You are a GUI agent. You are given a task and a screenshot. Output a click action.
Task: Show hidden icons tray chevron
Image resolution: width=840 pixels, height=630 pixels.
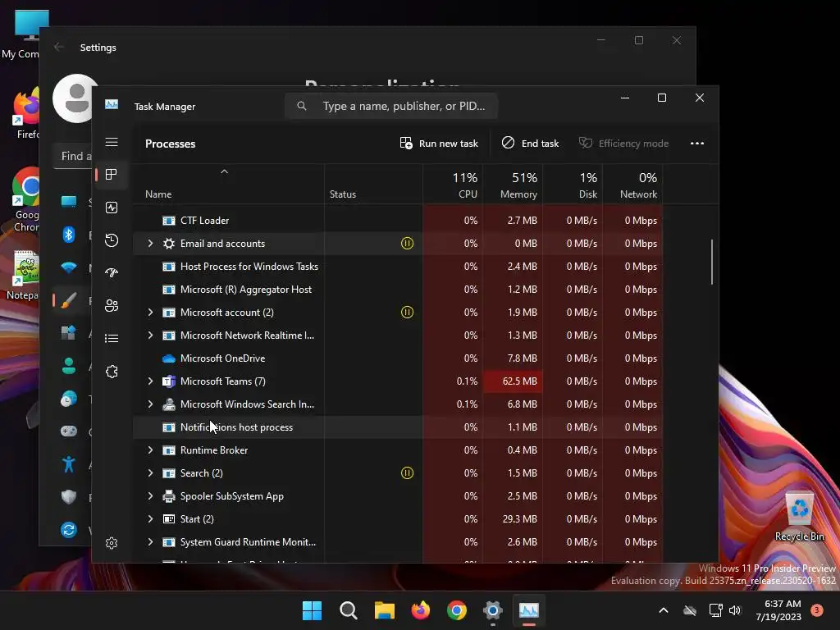click(x=663, y=610)
